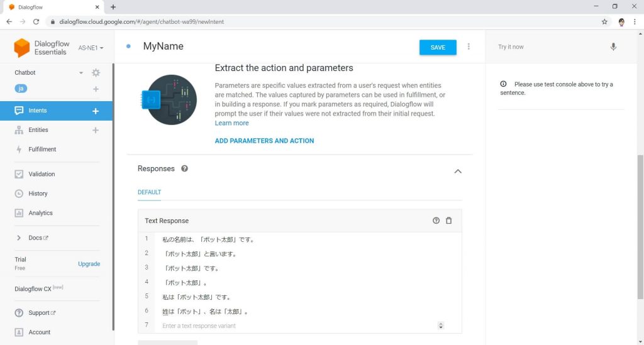Click the help icon in Text Response header
644x345 pixels.
click(436, 221)
